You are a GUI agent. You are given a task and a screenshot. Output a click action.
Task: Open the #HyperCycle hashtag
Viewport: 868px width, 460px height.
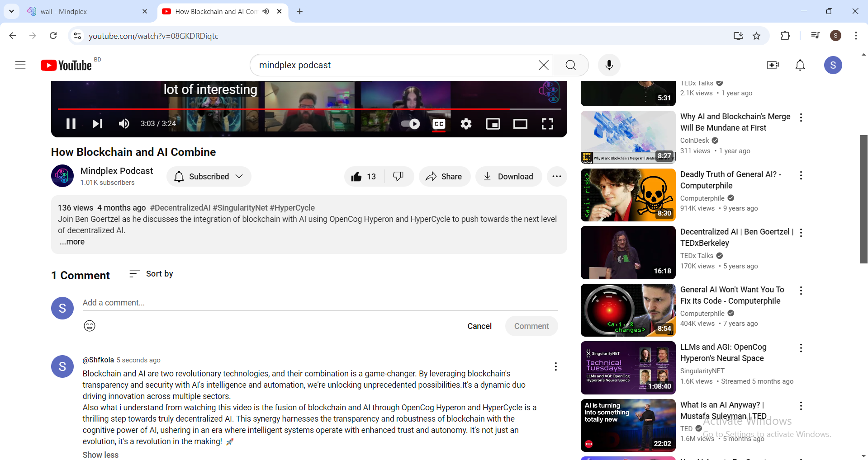(292, 208)
